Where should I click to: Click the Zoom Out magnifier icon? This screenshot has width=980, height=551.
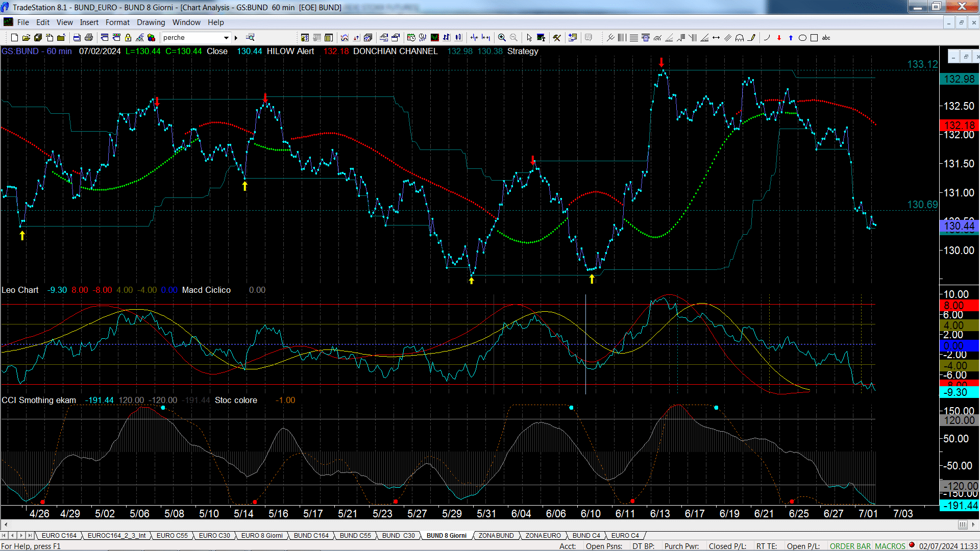pos(514,38)
